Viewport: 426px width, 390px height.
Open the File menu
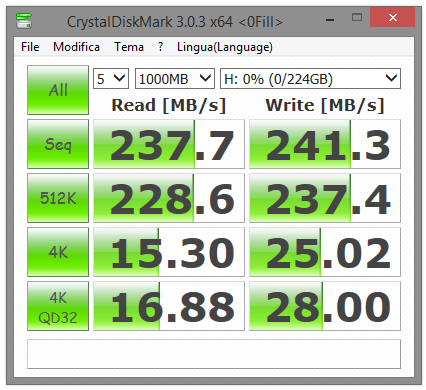pyautogui.click(x=30, y=47)
